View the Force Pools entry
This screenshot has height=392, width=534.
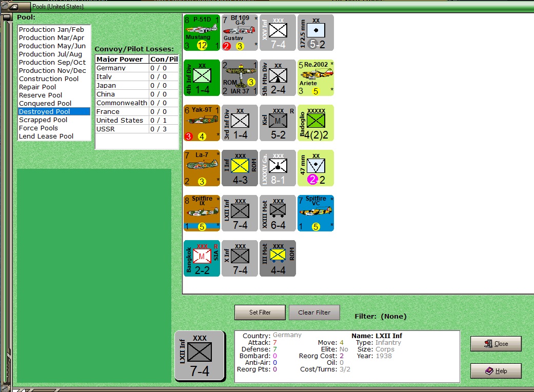click(x=54, y=128)
